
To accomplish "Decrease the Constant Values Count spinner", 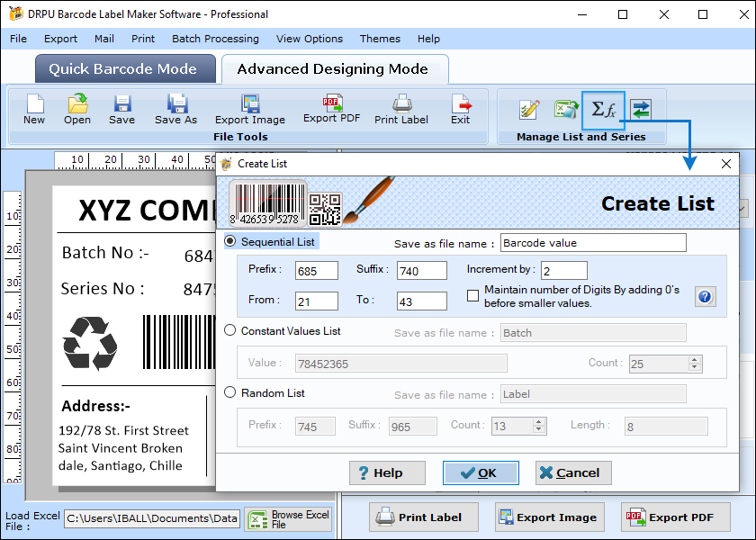I will pos(694,367).
